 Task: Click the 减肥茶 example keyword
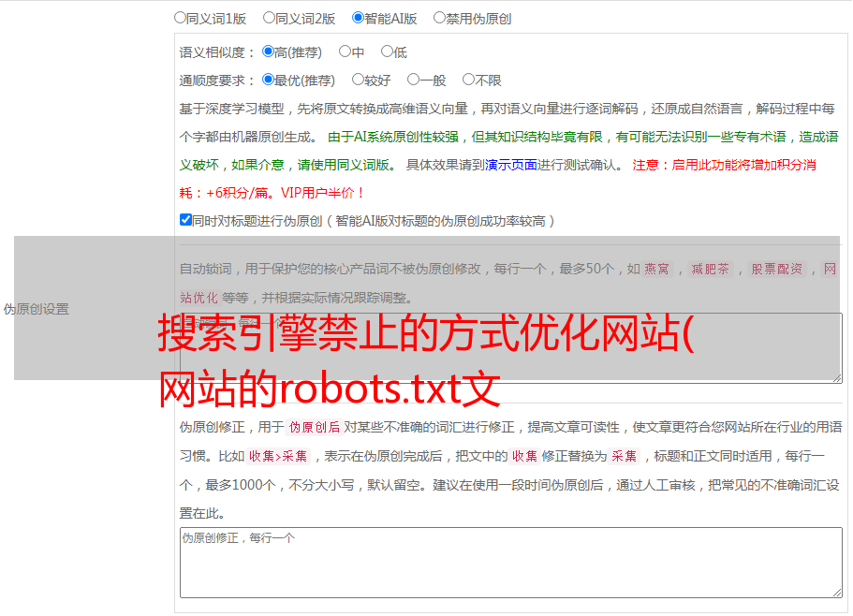[x=711, y=269]
